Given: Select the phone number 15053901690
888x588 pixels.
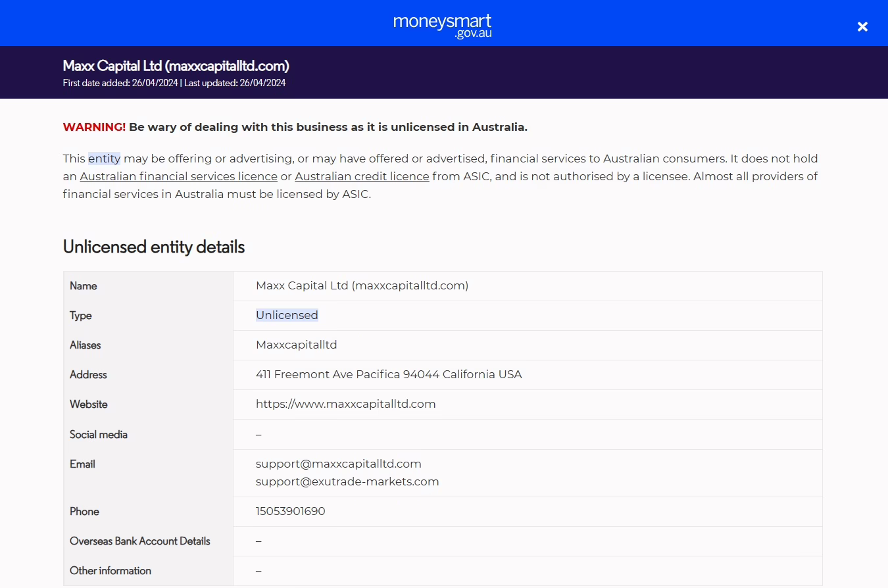Looking at the screenshot, I should pyautogui.click(x=291, y=511).
